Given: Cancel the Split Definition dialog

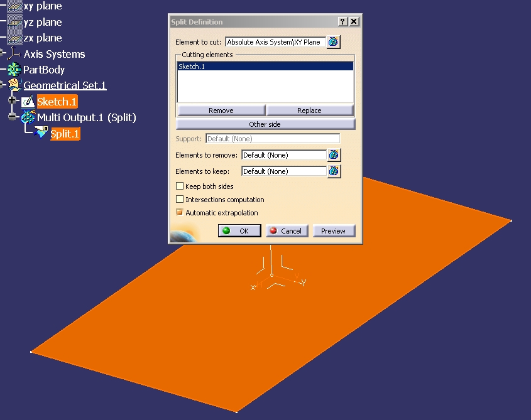Looking at the screenshot, I should coord(287,231).
